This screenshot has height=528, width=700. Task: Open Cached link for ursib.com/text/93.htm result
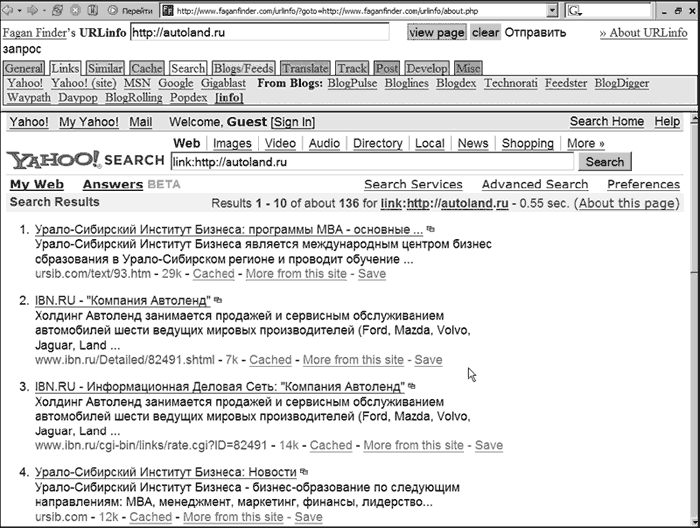tap(213, 274)
